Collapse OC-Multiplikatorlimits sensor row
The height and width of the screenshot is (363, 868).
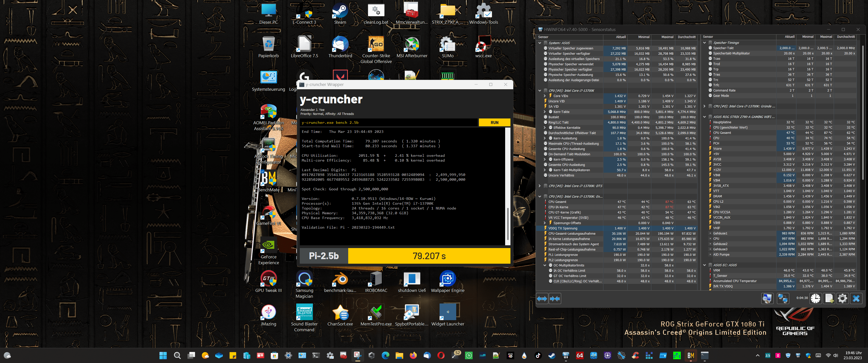pyautogui.click(x=545, y=265)
